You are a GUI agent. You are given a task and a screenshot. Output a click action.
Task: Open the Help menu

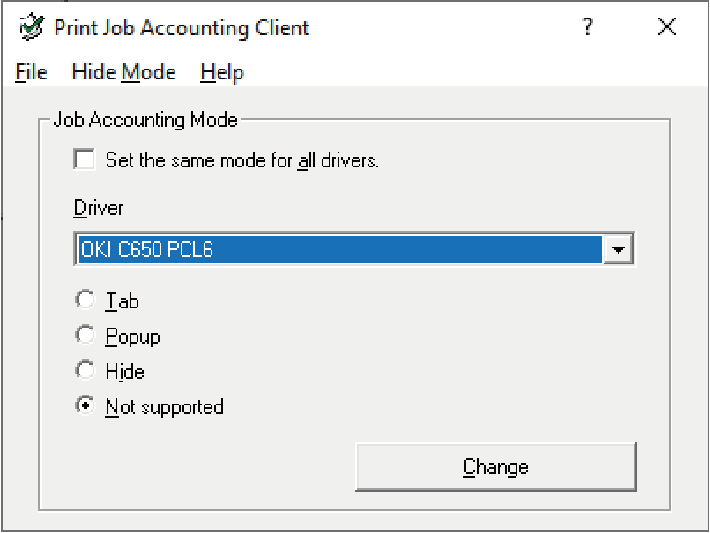[221, 72]
